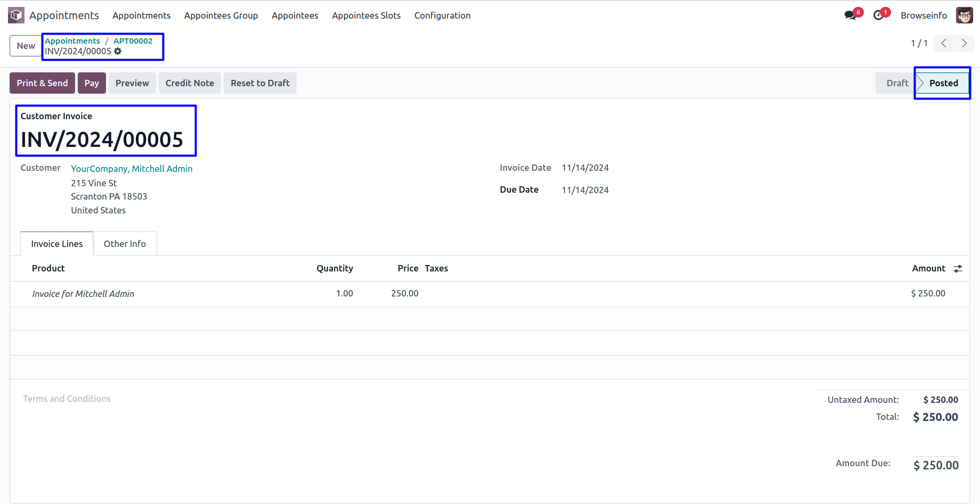The image size is (980, 504).
Task: Open the Appointees Group menu
Action: 221,15
